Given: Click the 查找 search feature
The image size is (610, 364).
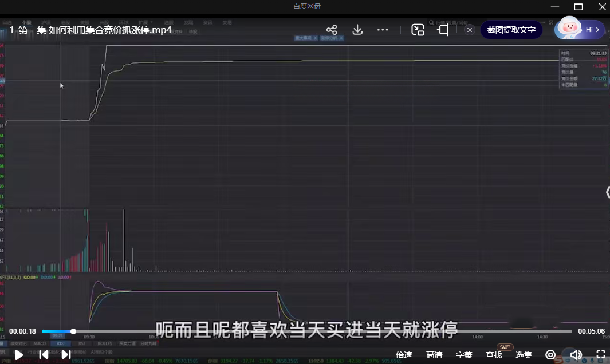Looking at the screenshot, I should point(494,355).
